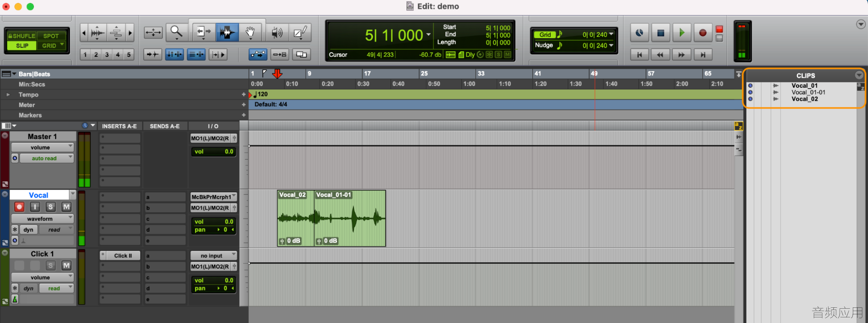This screenshot has height=323, width=868.
Task: Activate the Scrubber speaker tool
Action: 277,32
